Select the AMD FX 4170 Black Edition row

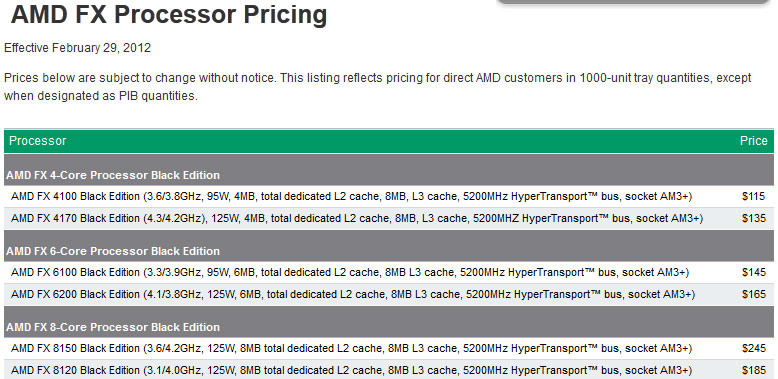(389, 218)
